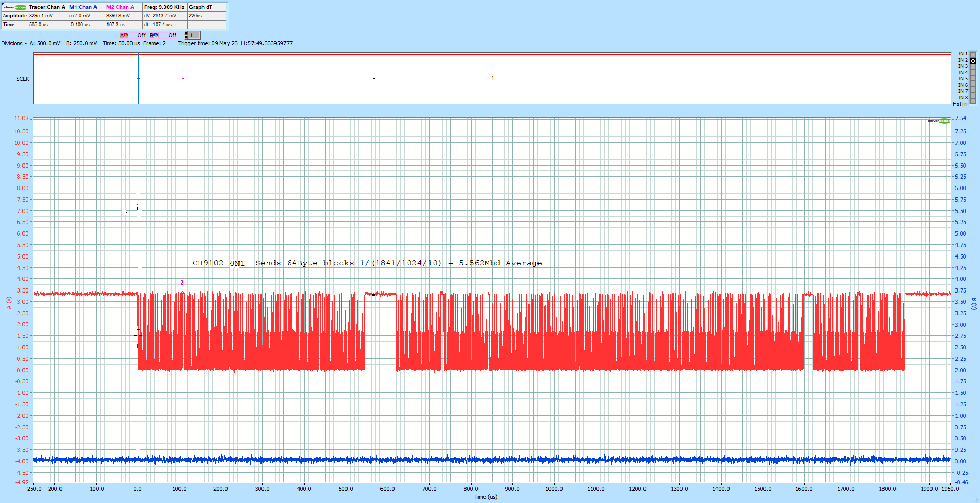Select the black tracer point on channel A
980x503 pixels.
pyautogui.click(x=374, y=295)
